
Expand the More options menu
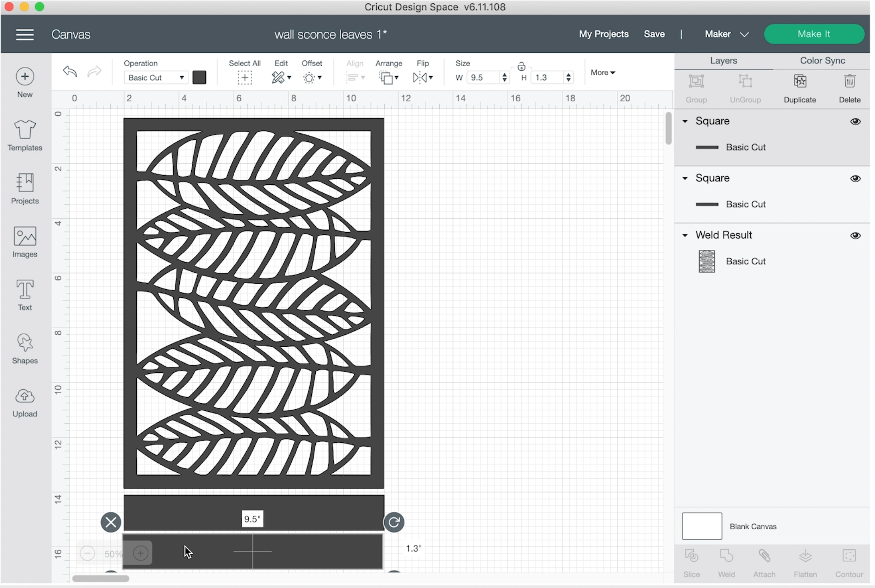tap(602, 72)
